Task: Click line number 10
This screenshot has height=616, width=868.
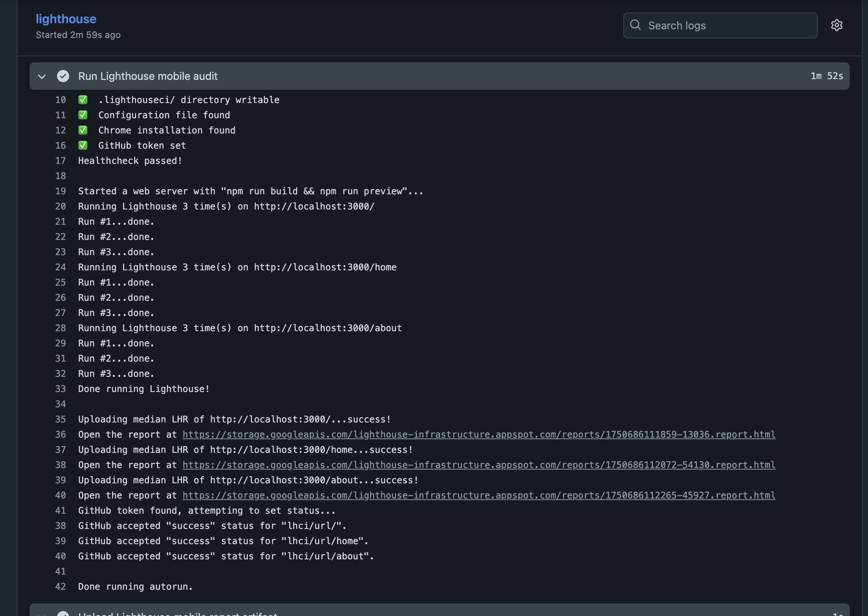Action: (x=60, y=100)
